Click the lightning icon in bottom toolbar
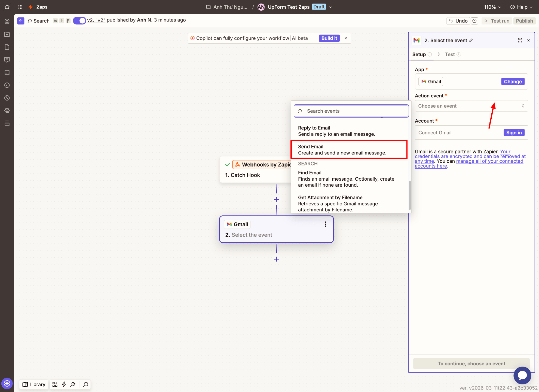The height and width of the screenshot is (392, 539). pos(64,384)
